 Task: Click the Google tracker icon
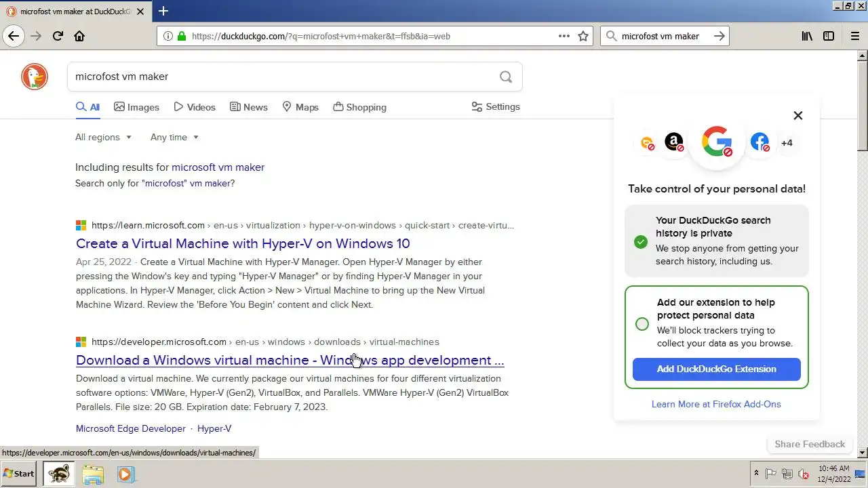pos(717,142)
